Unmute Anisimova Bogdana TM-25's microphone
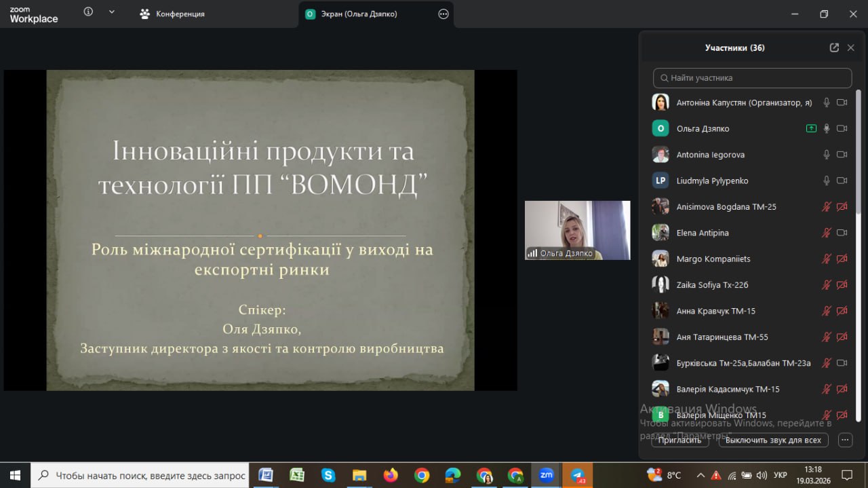This screenshot has width=868, height=488. tap(826, 207)
